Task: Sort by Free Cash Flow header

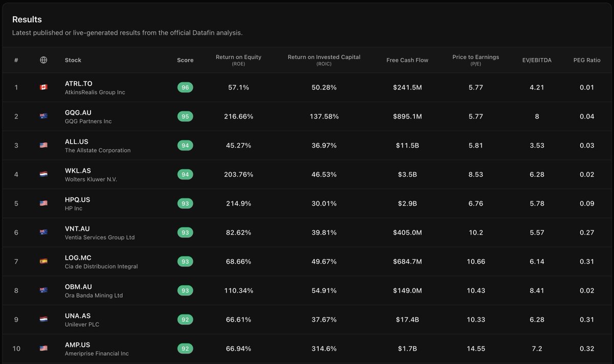Action: click(407, 60)
